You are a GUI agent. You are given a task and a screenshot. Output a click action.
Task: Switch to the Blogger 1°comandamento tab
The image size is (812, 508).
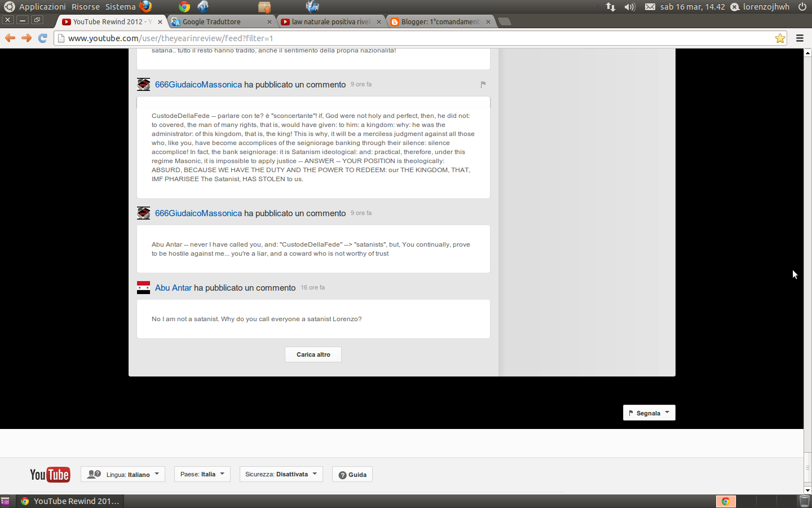[x=440, y=22]
